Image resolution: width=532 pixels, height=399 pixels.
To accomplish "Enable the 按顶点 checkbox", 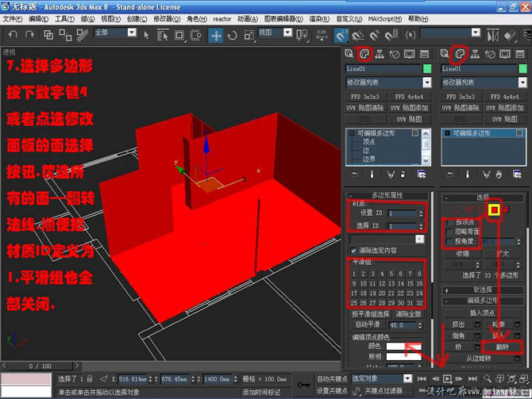I will click(x=449, y=222).
